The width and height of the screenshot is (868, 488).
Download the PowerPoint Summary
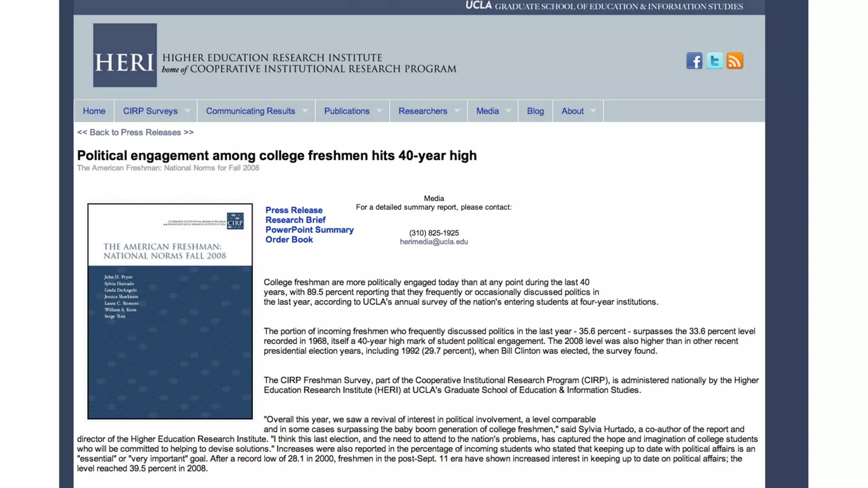tap(309, 230)
